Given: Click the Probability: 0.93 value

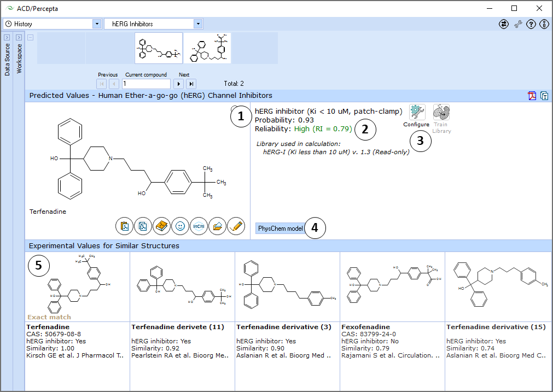Looking at the screenshot, I should [284, 120].
